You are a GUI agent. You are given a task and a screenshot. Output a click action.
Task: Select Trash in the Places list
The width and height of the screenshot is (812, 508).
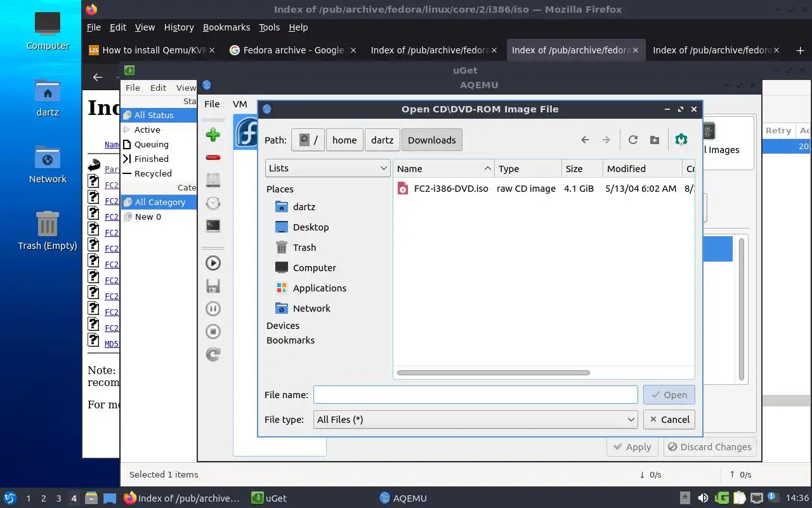pos(304,248)
